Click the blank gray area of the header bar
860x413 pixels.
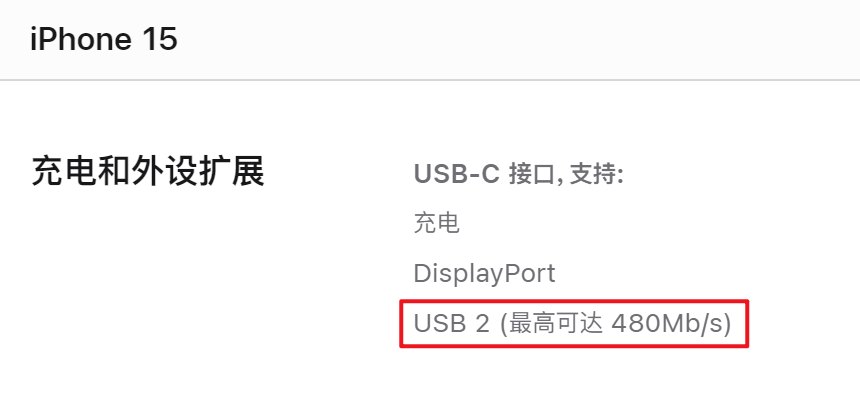click(x=521, y=39)
